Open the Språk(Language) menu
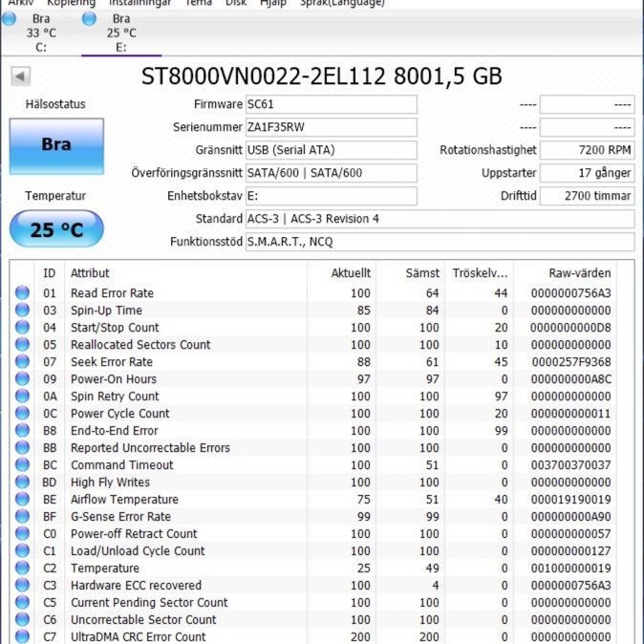This screenshot has height=644, width=644. click(341, 3)
